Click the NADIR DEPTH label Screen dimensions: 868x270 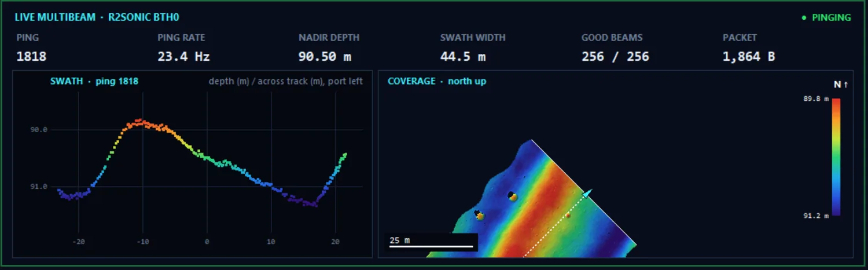click(329, 38)
